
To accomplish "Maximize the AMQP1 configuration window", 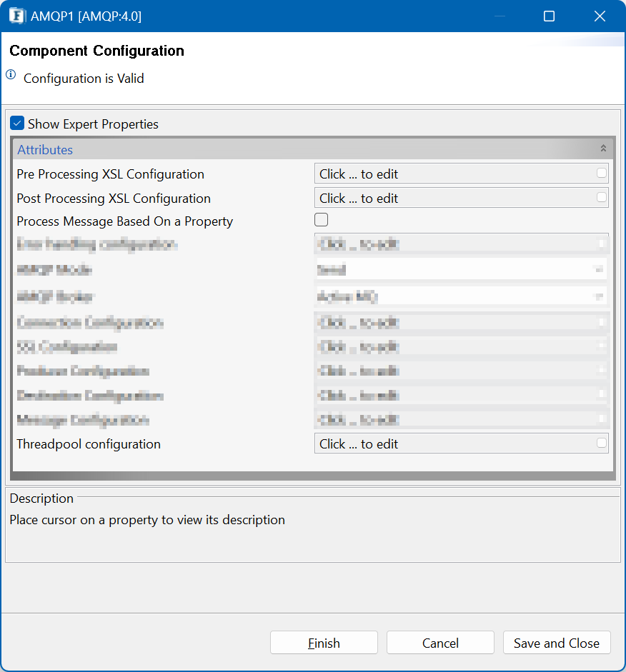I will click(x=549, y=16).
